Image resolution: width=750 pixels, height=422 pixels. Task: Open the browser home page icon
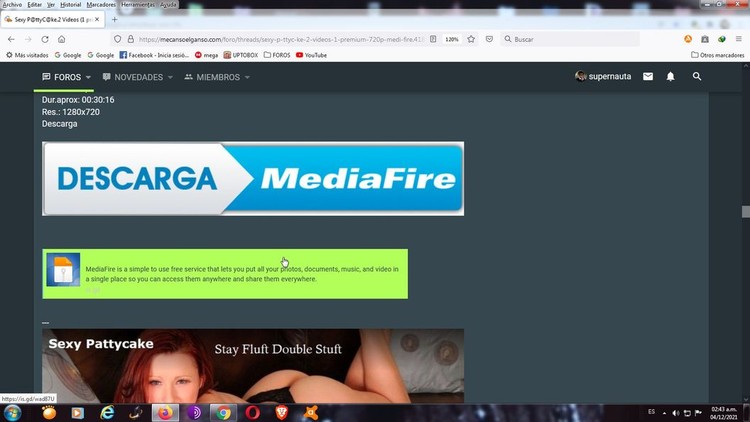(62, 39)
